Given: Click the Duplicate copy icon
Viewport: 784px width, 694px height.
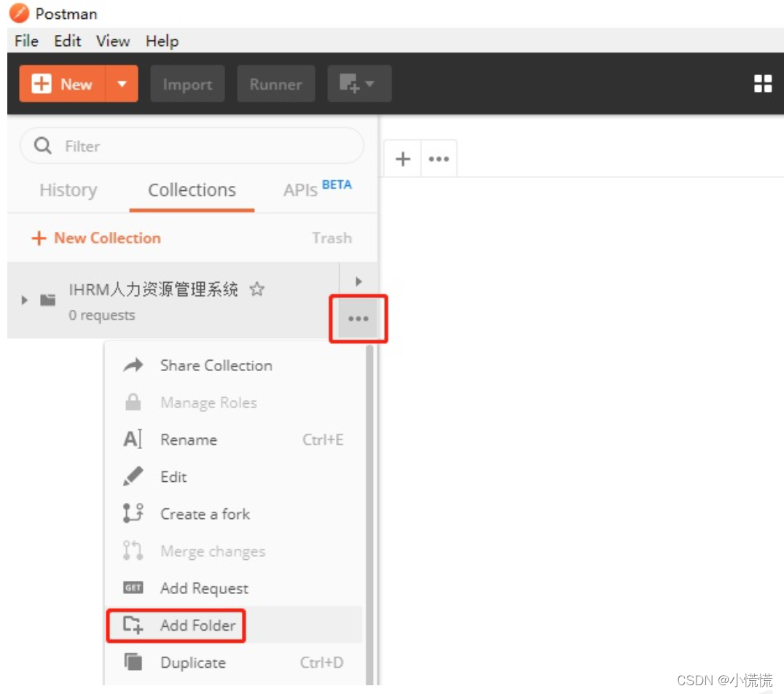Looking at the screenshot, I should pyautogui.click(x=133, y=662).
